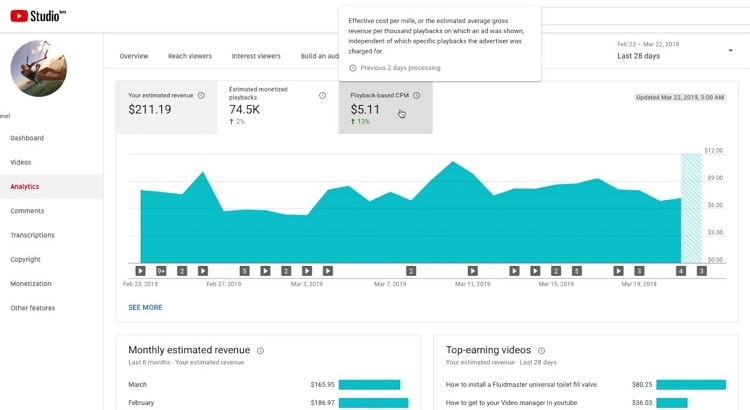This screenshot has width=750, height=410.
Task: Click the Updated Mar 22, 2019, 3:00 AM label
Action: point(680,97)
